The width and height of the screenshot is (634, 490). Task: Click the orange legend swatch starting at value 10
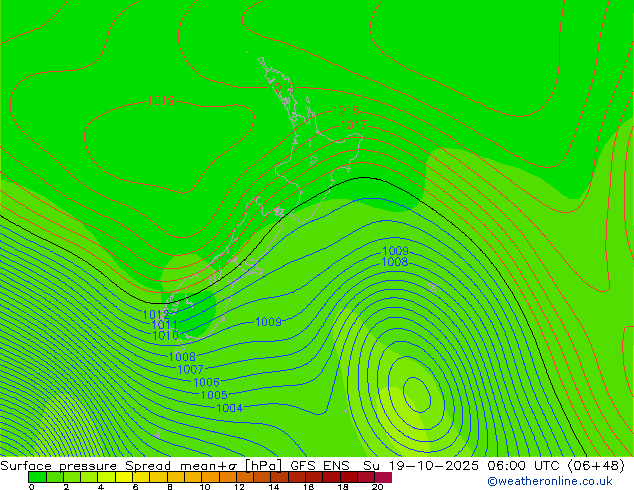[211, 477]
